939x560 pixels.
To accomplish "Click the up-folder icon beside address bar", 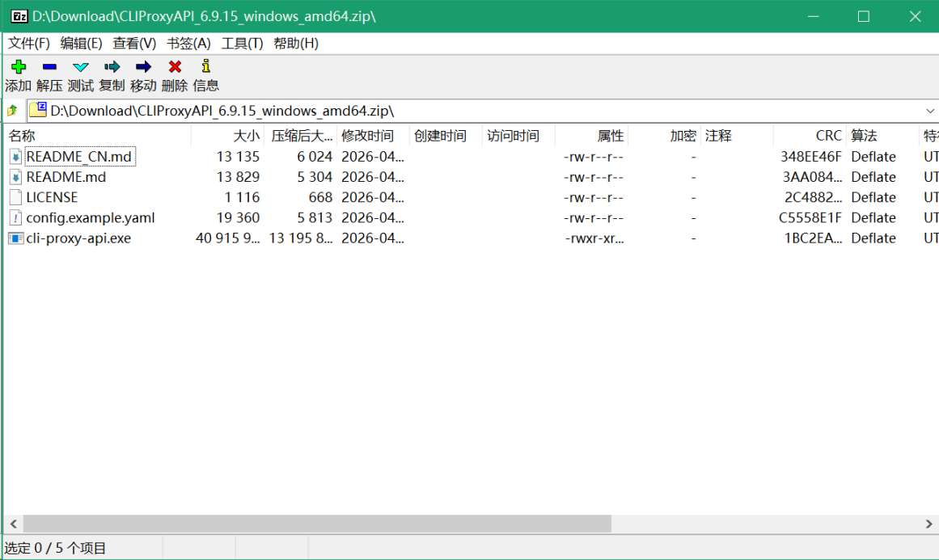I will pyautogui.click(x=12, y=111).
